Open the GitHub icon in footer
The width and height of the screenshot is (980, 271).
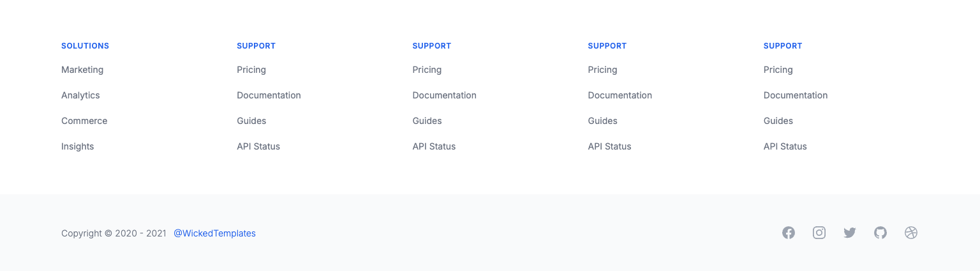click(880, 233)
